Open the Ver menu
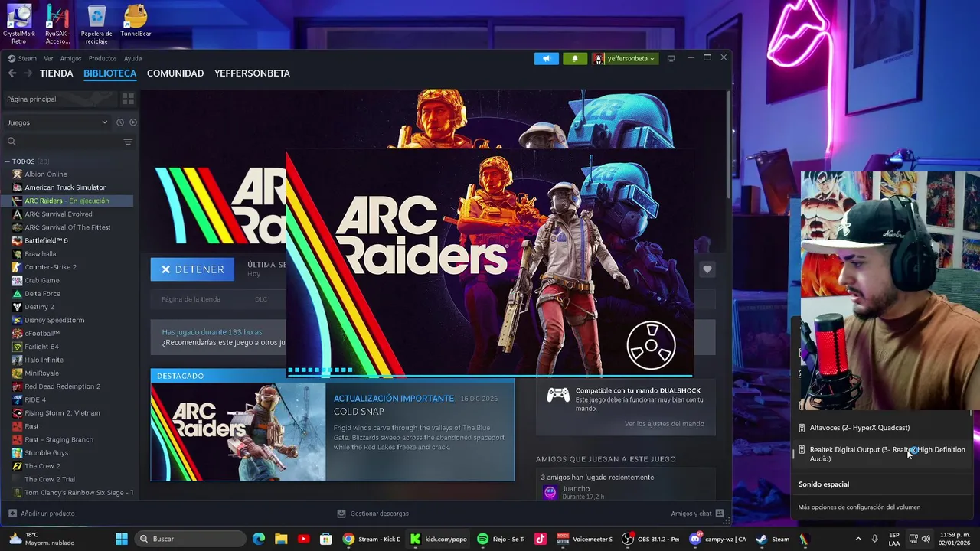 (x=48, y=58)
